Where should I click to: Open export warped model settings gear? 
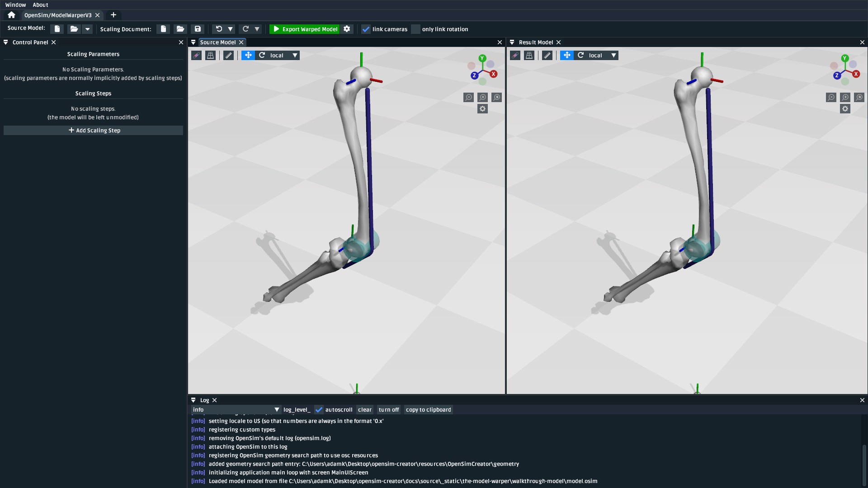click(x=347, y=29)
